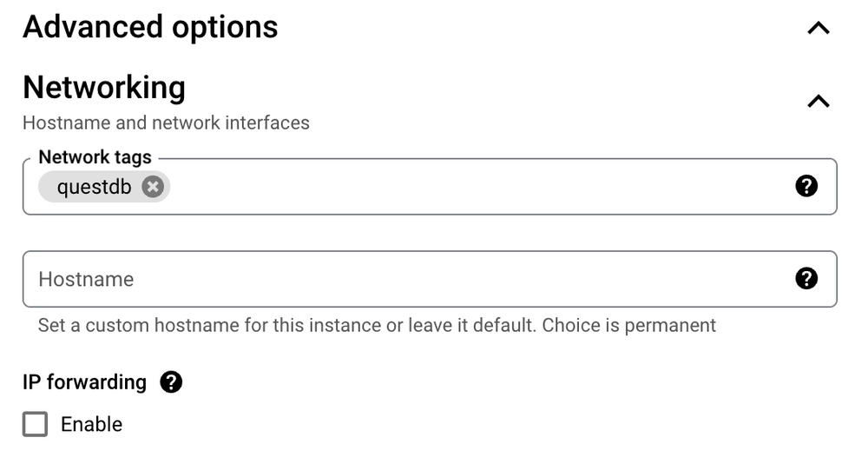Screen dimensions: 868x464
Task: Click the questdb tag text
Action: point(94,187)
